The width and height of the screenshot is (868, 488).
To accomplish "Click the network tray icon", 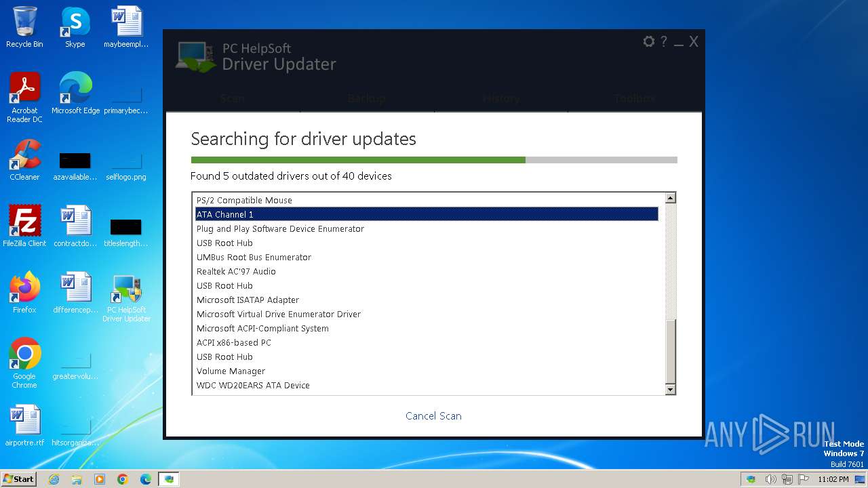I will tap(787, 479).
